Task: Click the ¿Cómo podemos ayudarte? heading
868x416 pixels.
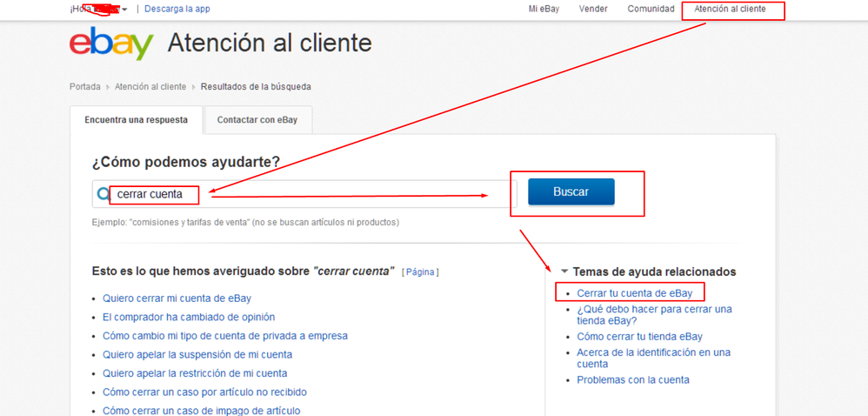Action: coord(186,162)
